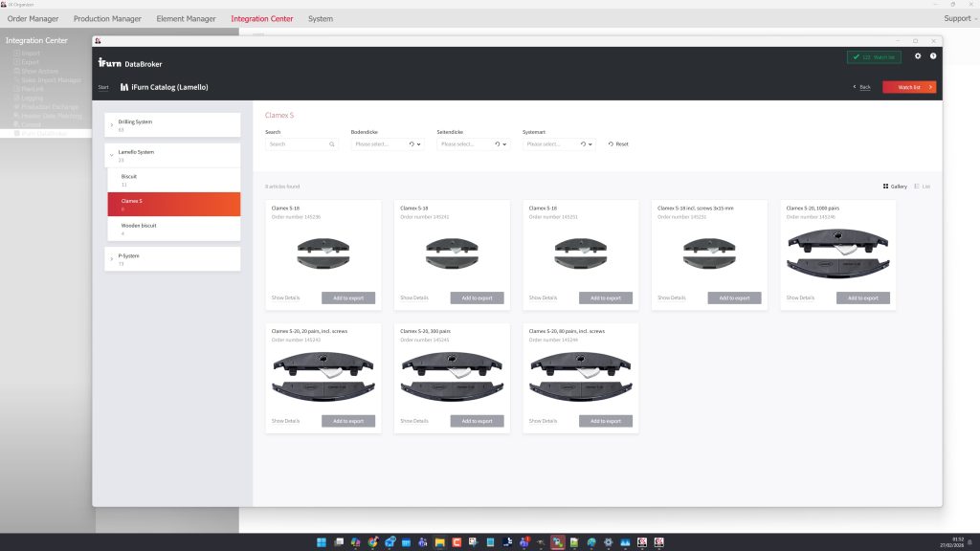Click the iFurn Catalog icon in breadcrumb
Viewport: 980px width, 551px height.
tap(124, 87)
